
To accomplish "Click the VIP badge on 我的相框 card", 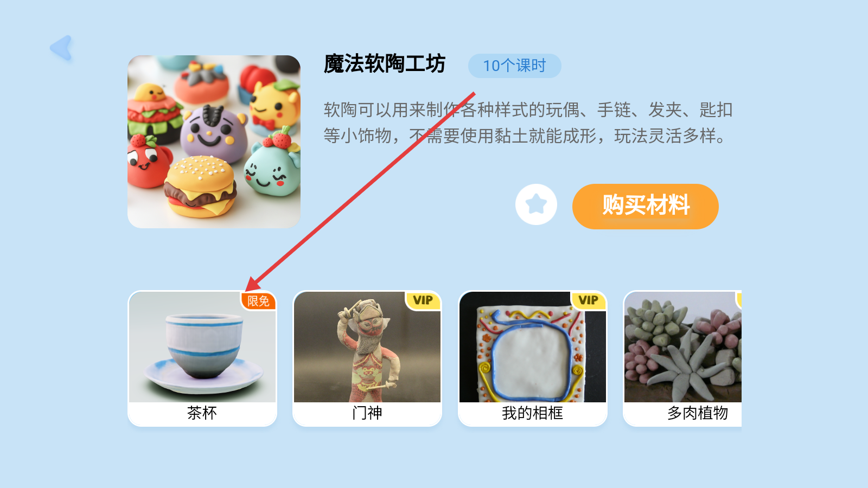I will 589,300.
